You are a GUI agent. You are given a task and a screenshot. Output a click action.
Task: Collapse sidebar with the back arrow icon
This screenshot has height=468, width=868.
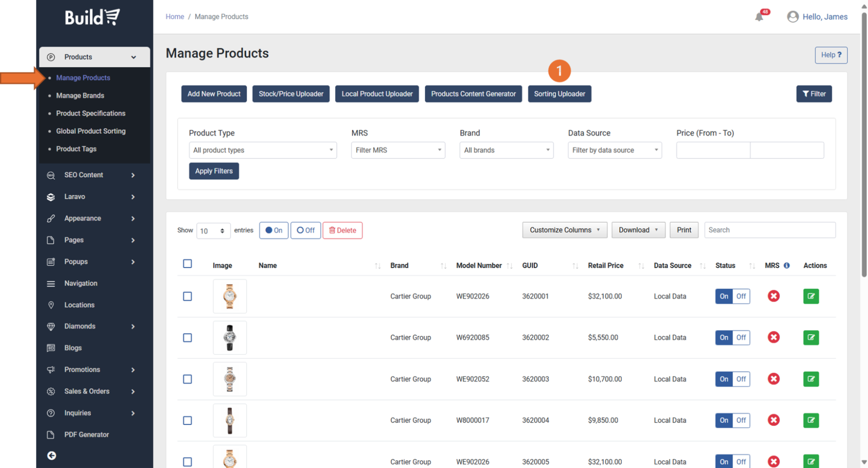tap(52, 455)
